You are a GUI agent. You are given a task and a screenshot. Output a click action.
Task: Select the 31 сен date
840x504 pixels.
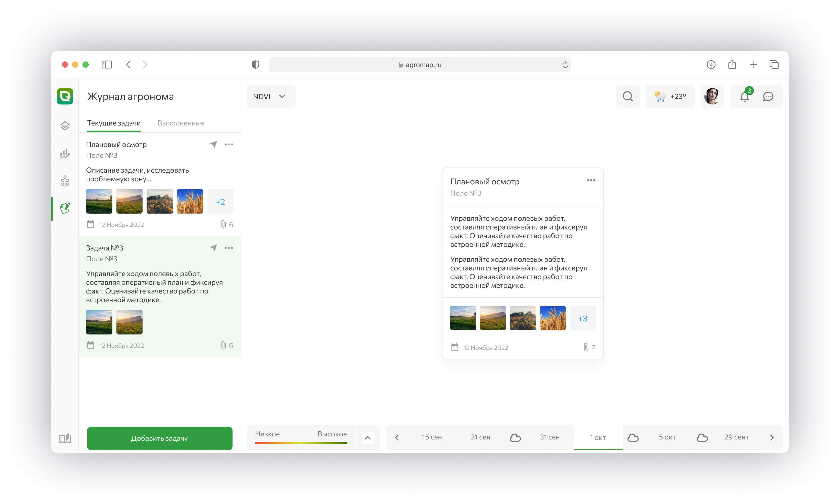coord(550,437)
